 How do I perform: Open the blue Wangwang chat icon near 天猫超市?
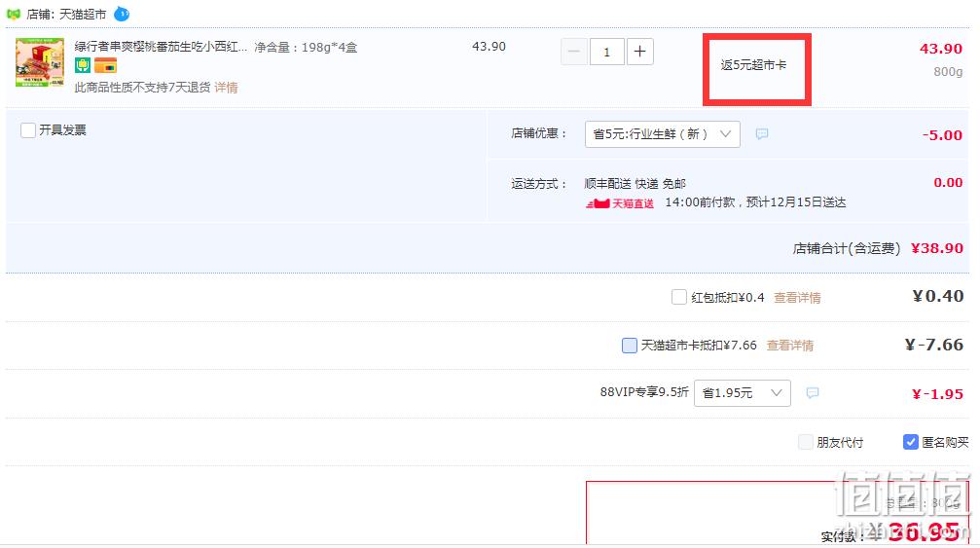point(122,13)
